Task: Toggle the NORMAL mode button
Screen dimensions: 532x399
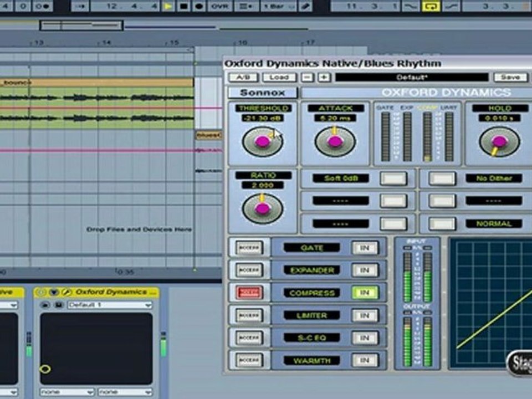Action: coord(442,223)
